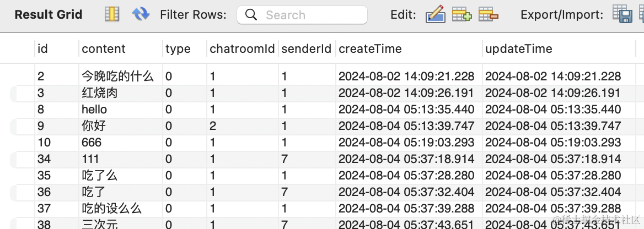Click the edit current row pencil icon

(x=435, y=15)
